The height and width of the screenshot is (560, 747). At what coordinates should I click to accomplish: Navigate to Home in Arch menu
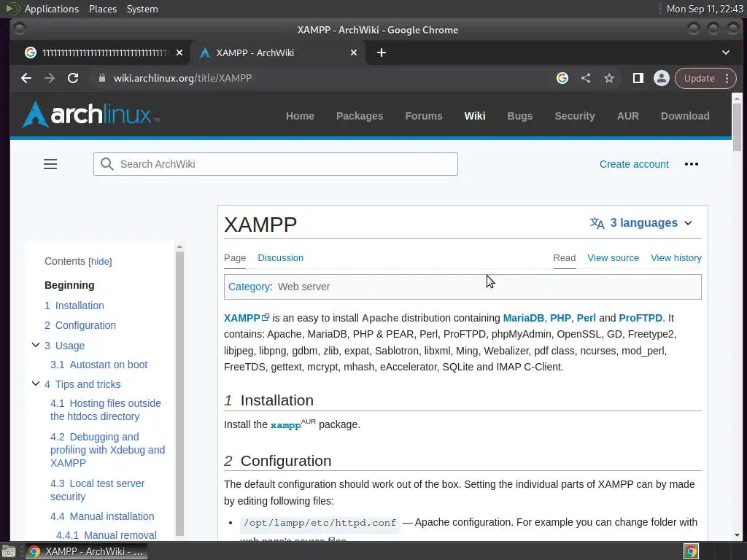pyautogui.click(x=300, y=116)
